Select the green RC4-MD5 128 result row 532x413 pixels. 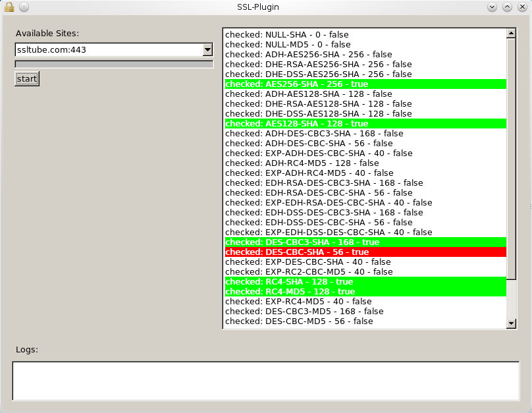(365, 292)
